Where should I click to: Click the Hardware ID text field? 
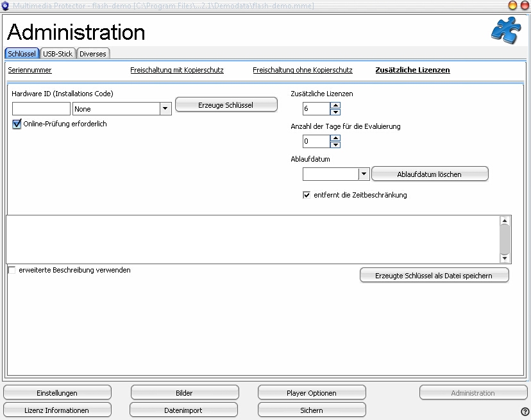[41, 109]
